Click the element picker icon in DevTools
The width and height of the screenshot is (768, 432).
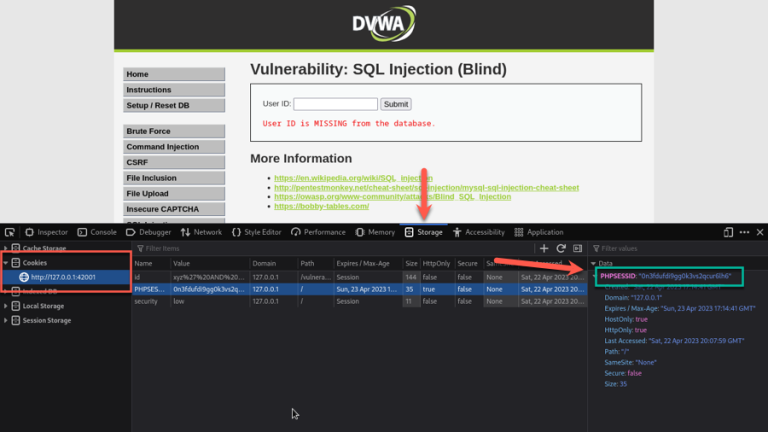pos(10,232)
